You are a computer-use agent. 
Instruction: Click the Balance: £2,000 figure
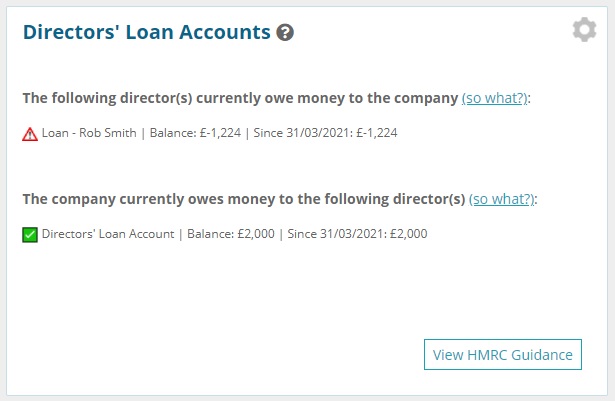(231, 234)
